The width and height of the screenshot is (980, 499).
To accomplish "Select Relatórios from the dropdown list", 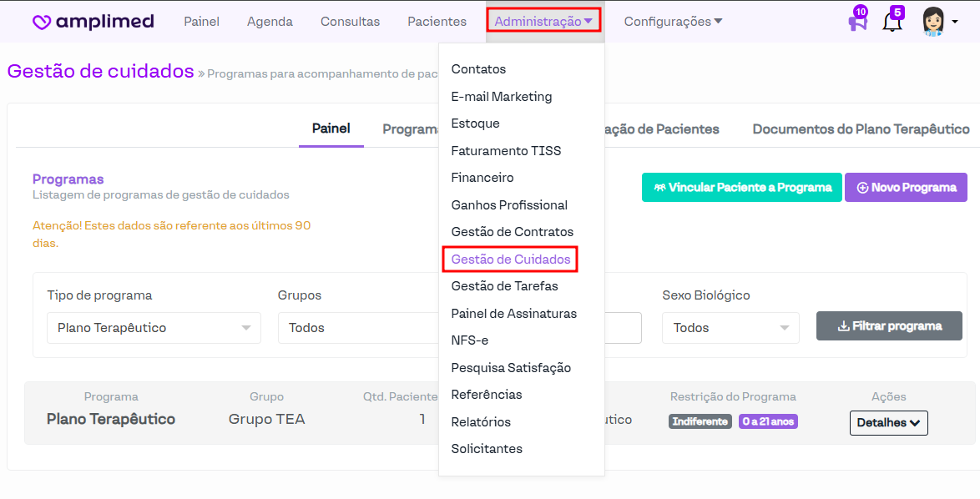I will [x=481, y=422].
